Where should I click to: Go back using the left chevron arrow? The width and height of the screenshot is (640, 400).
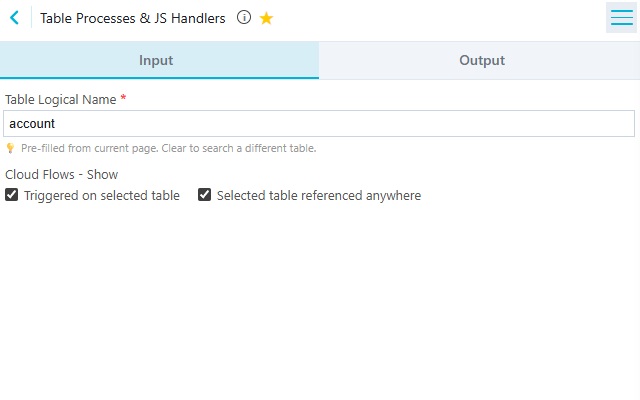coord(14,18)
